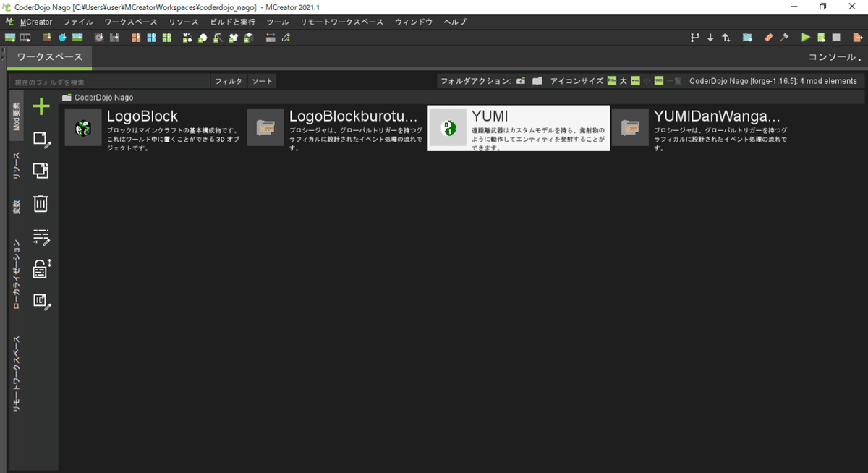Select the YUMI mod element card
The width and height of the screenshot is (868, 473).
point(519,127)
